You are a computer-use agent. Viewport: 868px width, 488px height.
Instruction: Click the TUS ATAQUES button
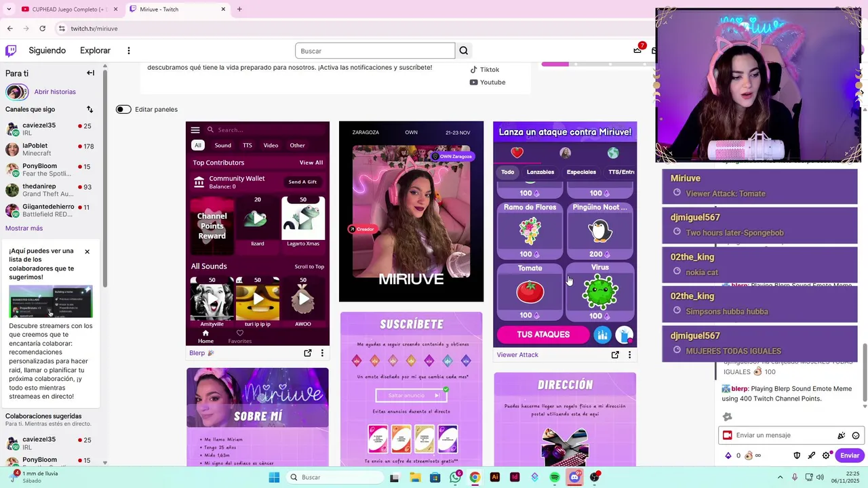tap(543, 334)
